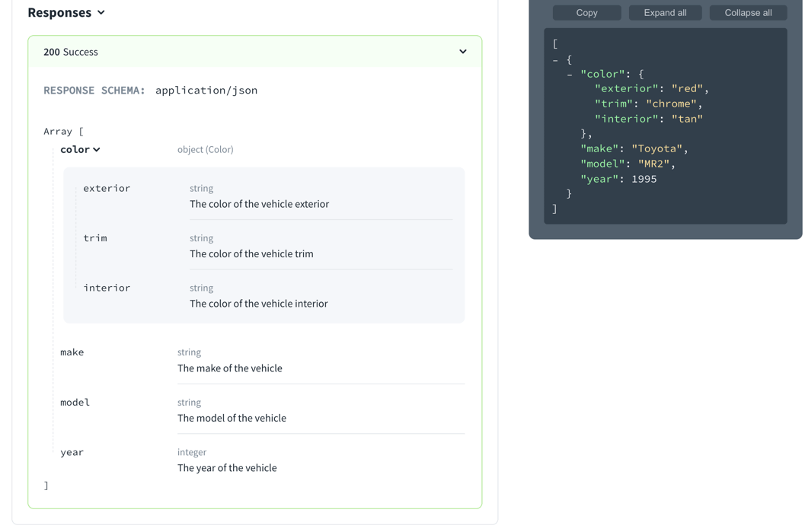Click the "Toyota" value in JSON sample
Viewport: 805px width, 532px height.
[x=656, y=148]
